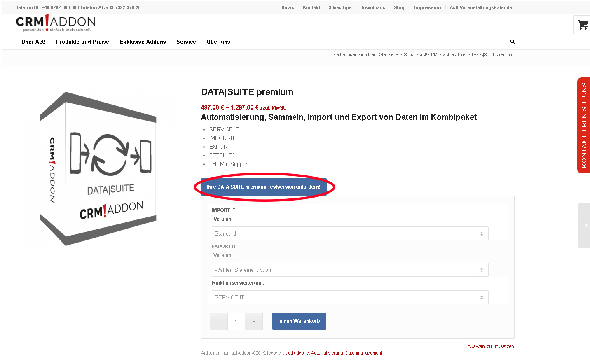
Task: Open the Automatisierung category link
Action: (x=327, y=353)
